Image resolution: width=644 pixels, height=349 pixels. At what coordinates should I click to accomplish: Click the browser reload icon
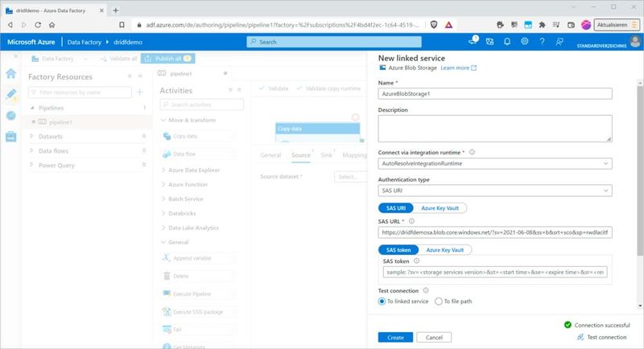point(38,25)
